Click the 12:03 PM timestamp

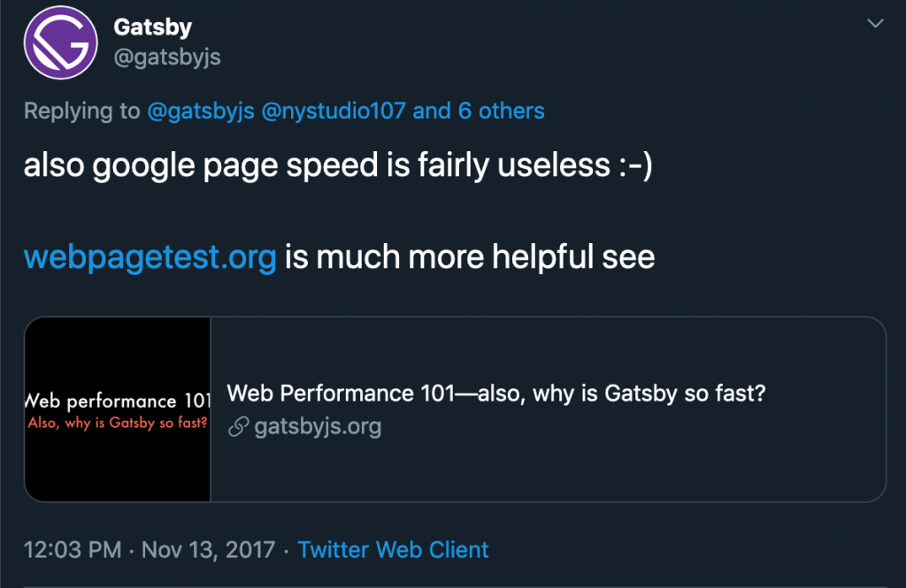point(73,549)
